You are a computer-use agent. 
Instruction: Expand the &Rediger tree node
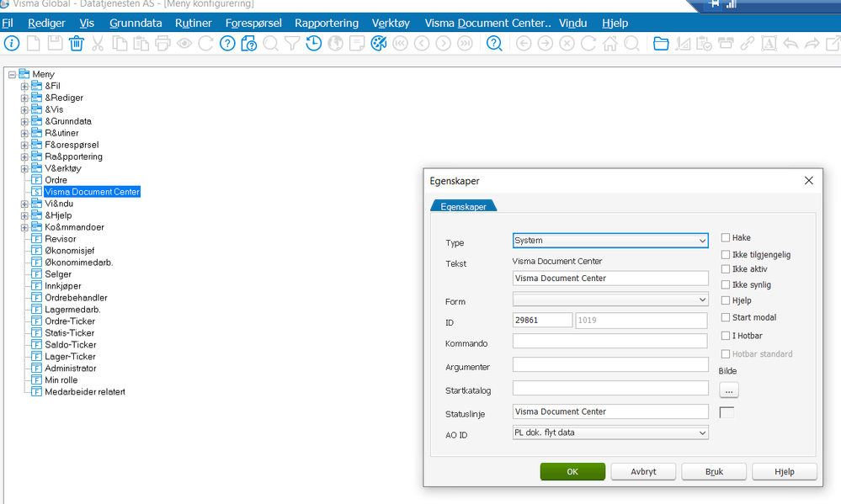point(24,98)
